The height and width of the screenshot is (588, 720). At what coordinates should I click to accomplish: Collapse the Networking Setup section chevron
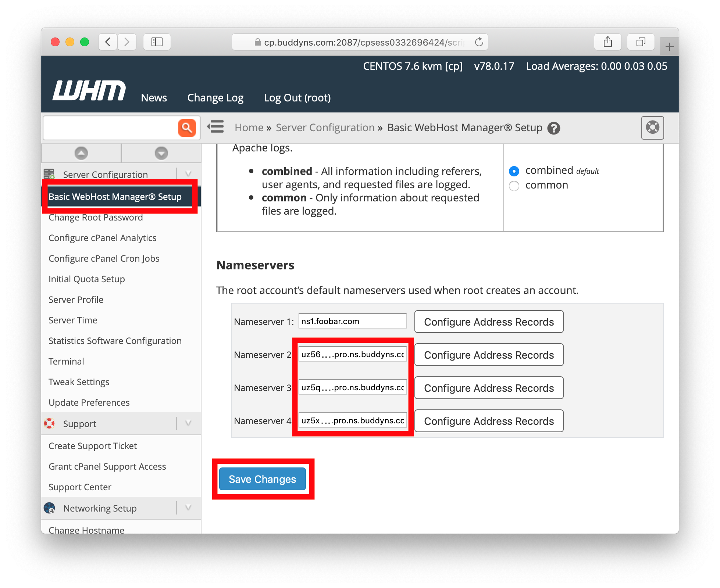tap(188, 508)
